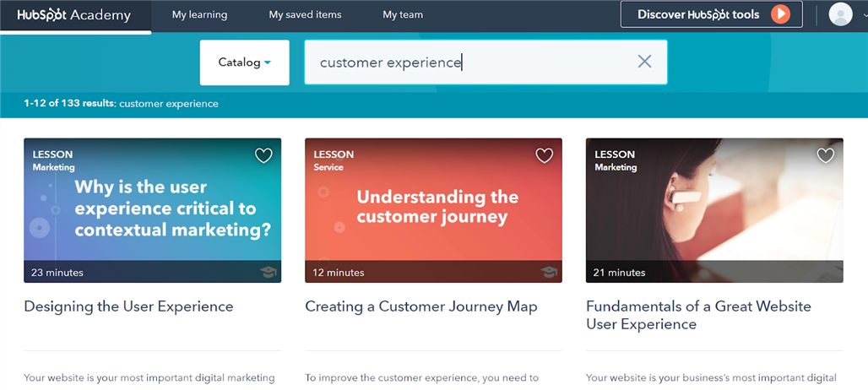Save Creating a Customer Journey Map with heart

[545, 155]
